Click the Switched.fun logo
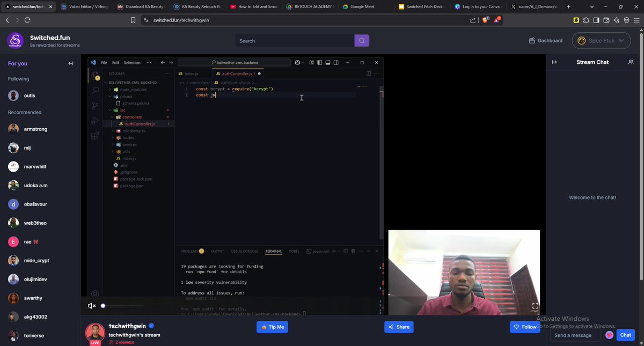 [15, 41]
